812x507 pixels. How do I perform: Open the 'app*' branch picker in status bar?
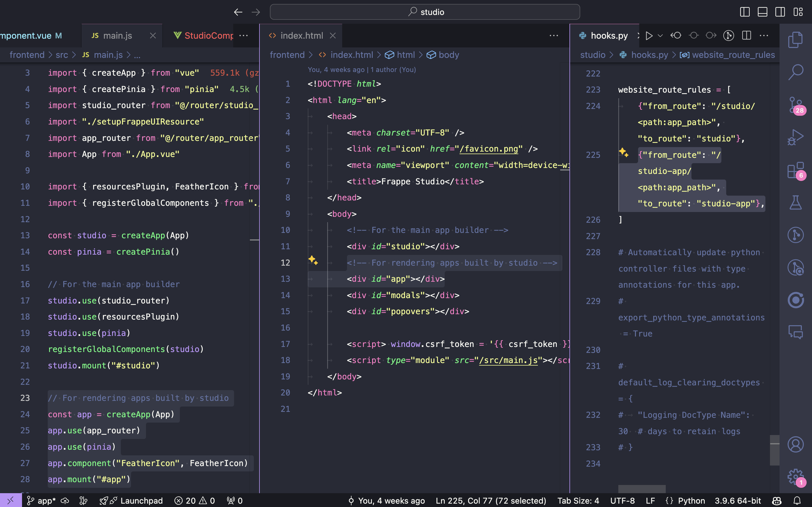coord(41,501)
